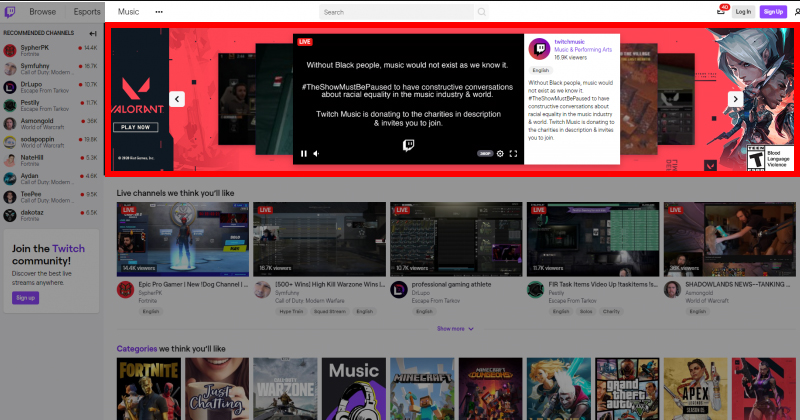Open SypherPK Fortnite stream thumbnail

183,239
